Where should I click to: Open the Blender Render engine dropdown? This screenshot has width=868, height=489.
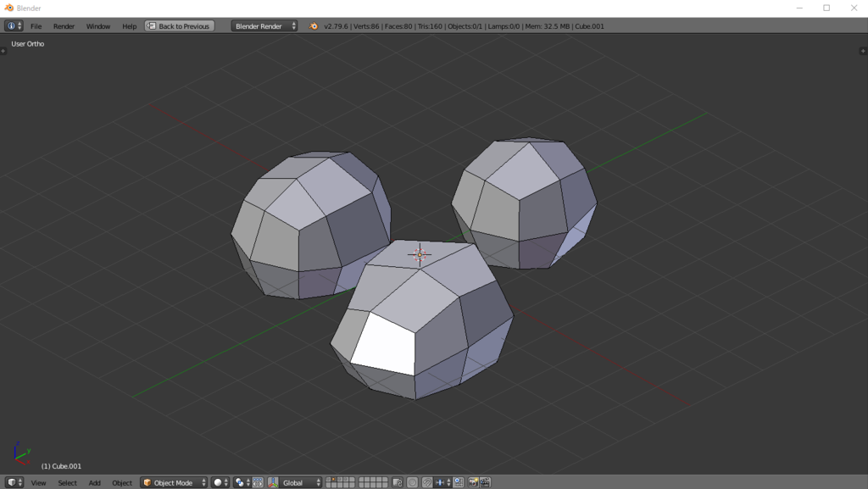point(264,26)
